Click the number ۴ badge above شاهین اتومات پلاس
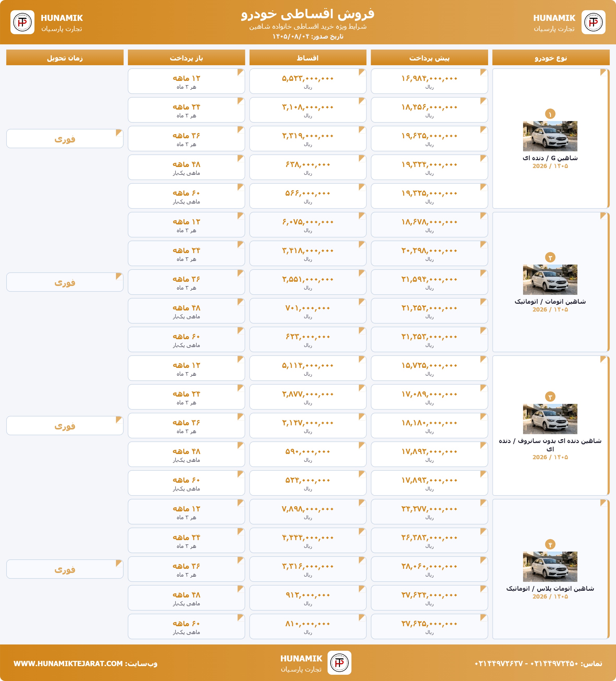The height and width of the screenshot is (681, 616). coord(550,544)
